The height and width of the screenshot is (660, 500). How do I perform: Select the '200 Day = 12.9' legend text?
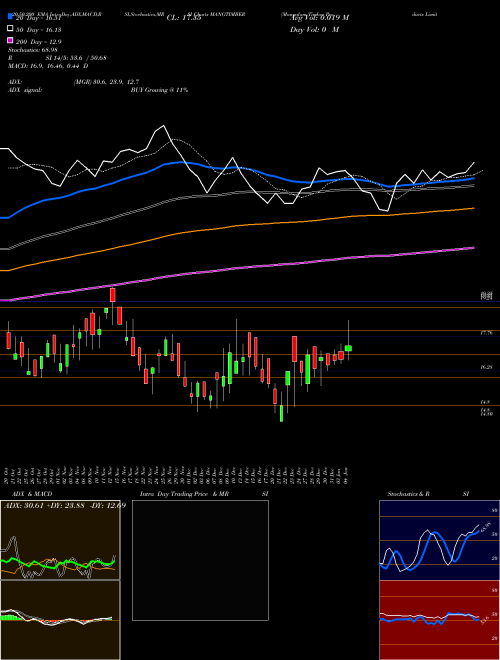38,42
